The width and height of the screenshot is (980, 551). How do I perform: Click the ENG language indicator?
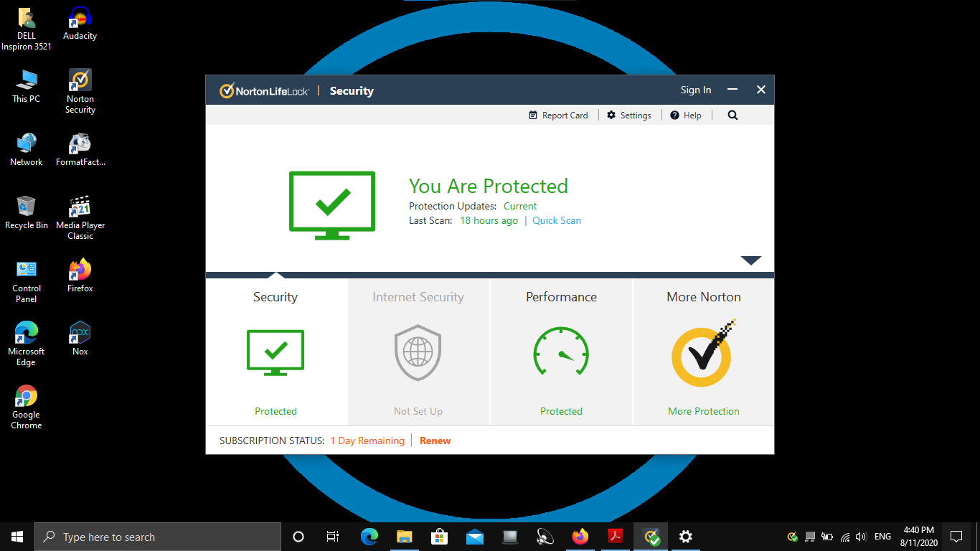pos(882,537)
